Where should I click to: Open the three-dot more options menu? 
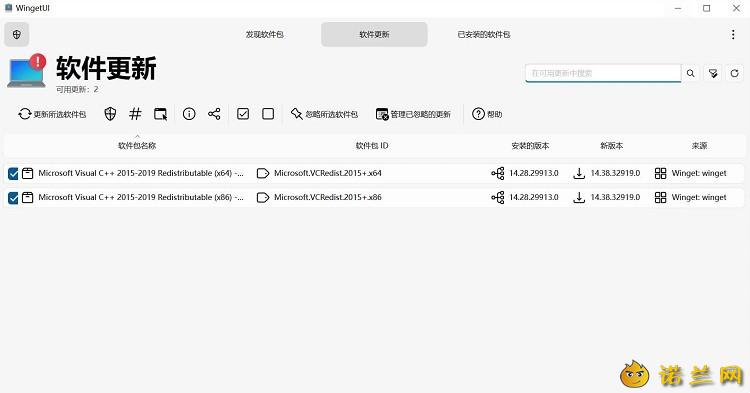[733, 34]
